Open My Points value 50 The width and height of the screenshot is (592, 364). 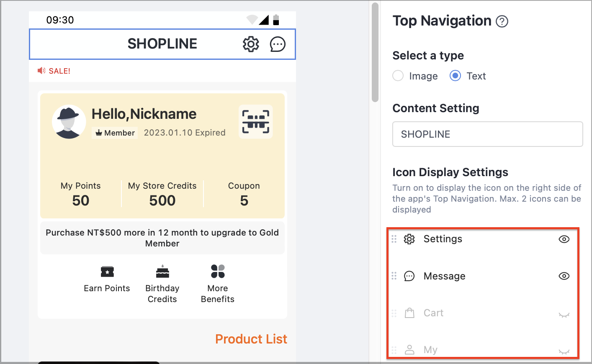coord(81,200)
